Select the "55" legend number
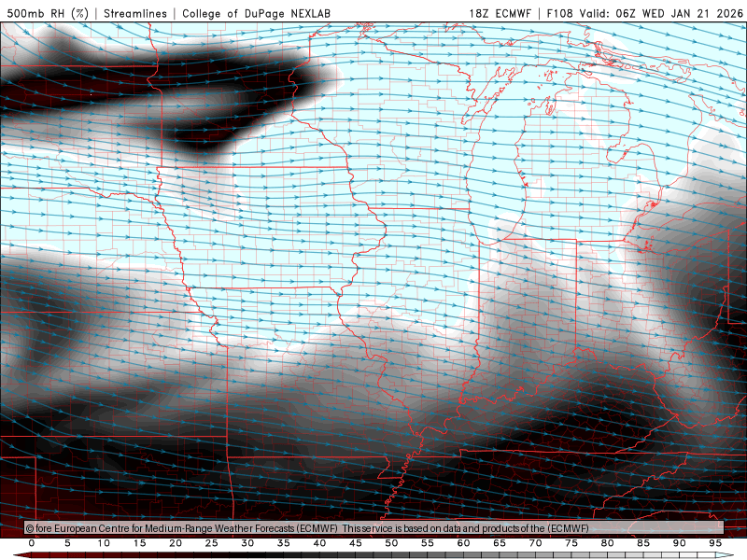 [428, 543]
